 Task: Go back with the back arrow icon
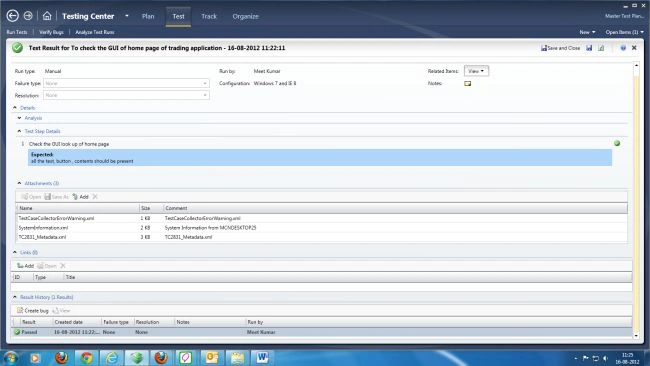(12, 16)
